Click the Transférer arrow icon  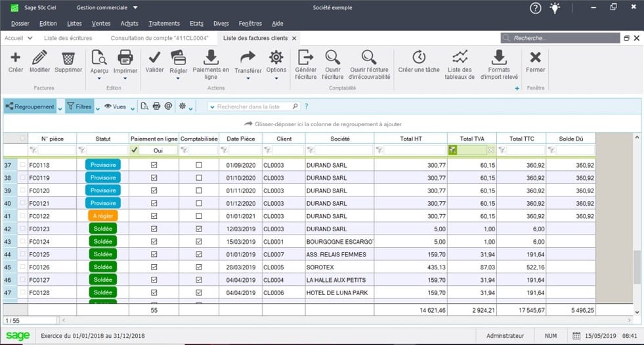pyautogui.click(x=247, y=57)
